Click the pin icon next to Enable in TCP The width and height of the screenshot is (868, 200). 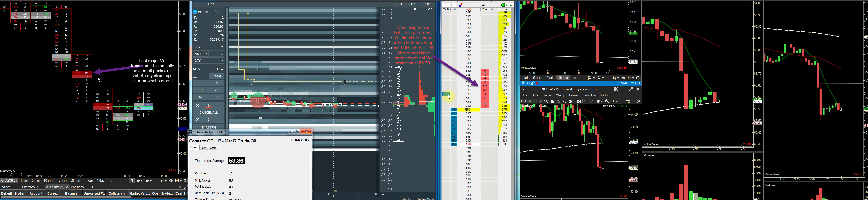coord(217,12)
